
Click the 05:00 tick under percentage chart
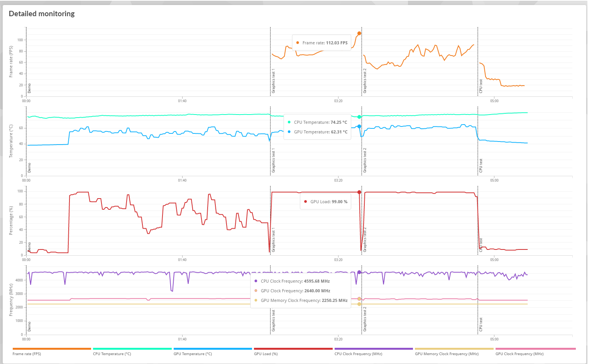pyautogui.click(x=494, y=260)
